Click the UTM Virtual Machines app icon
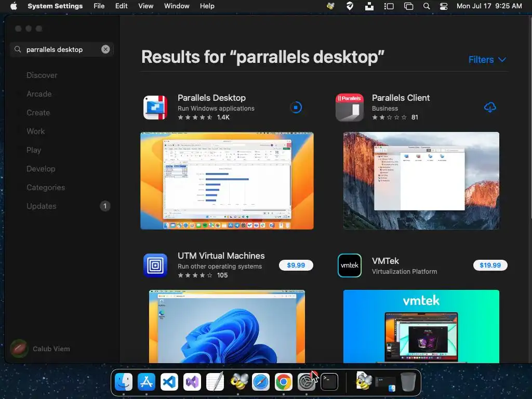 [x=155, y=265]
